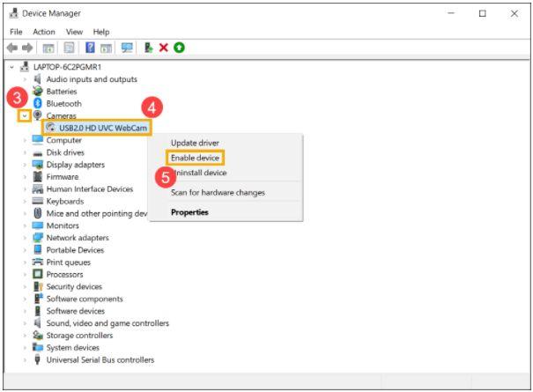
Task: Expand the Computer category
Action: [25, 140]
